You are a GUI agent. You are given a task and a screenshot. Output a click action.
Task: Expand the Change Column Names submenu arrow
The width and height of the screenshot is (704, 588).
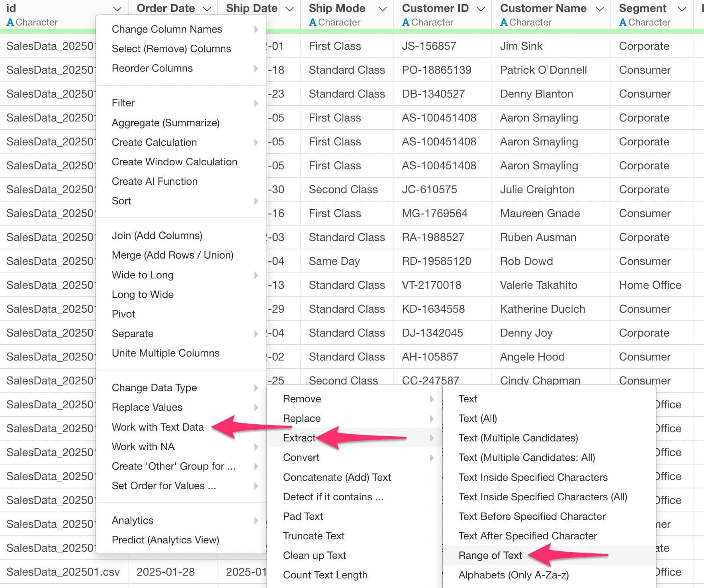point(256,29)
